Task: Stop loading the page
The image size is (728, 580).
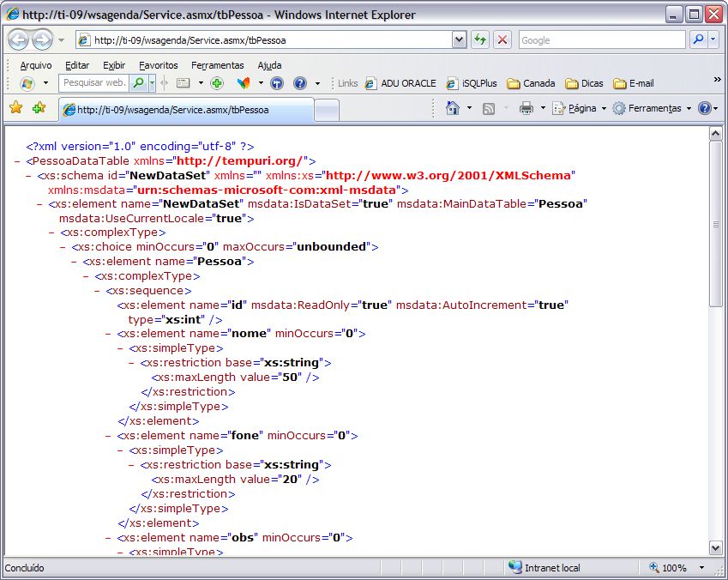Action: 502,39
